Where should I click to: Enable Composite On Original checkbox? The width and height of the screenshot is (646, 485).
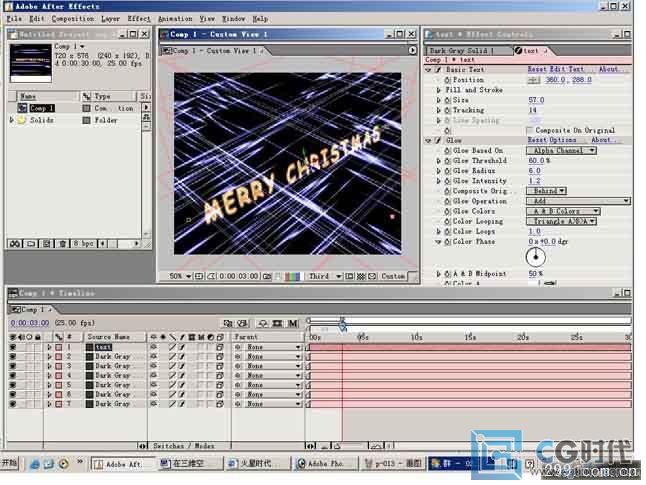coord(529,130)
